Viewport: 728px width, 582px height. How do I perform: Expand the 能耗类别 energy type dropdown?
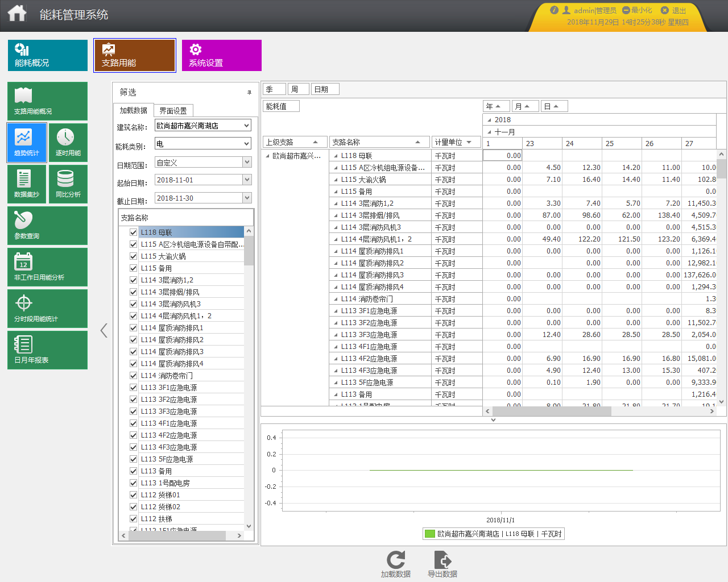pos(247,144)
